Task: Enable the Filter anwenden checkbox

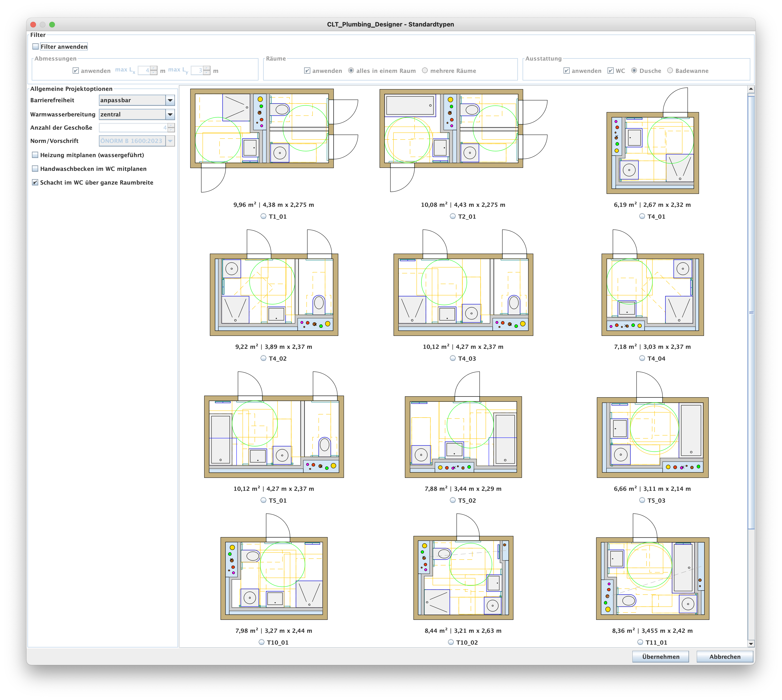Action: (36, 47)
